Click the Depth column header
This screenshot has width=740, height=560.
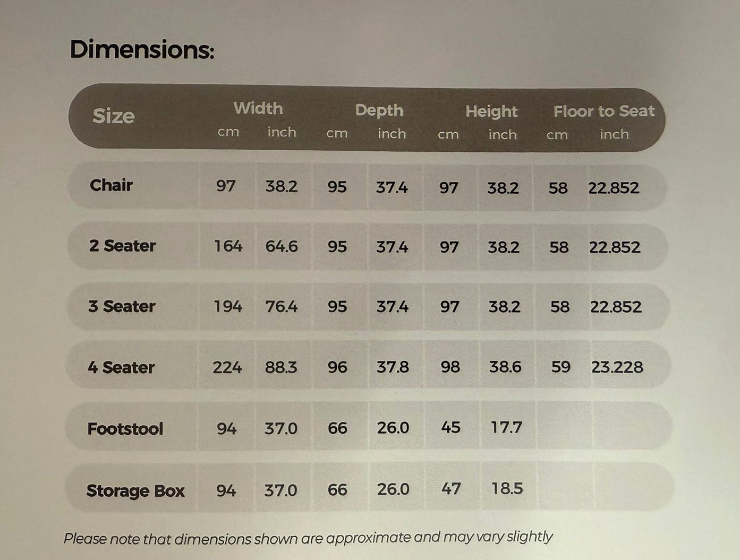tap(379, 110)
